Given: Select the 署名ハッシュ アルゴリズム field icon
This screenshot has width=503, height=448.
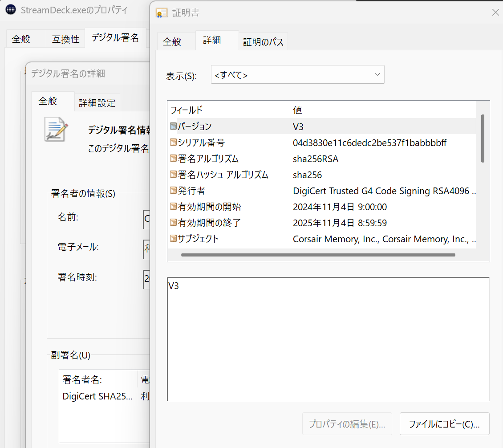Looking at the screenshot, I should (x=173, y=174).
